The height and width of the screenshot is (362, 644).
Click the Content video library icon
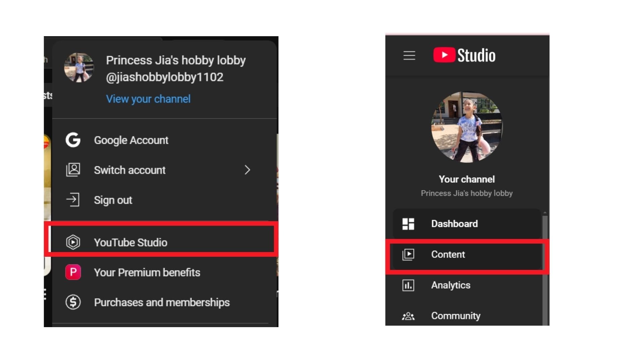408,254
